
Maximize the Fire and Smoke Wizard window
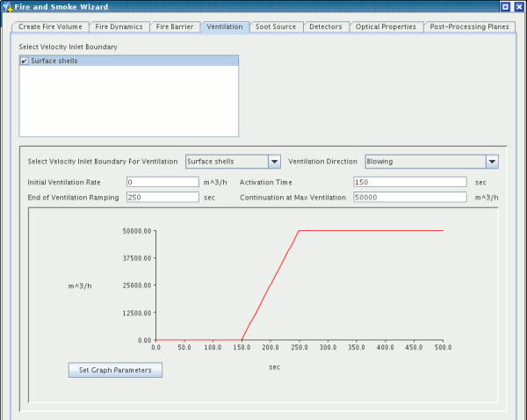click(x=504, y=6)
